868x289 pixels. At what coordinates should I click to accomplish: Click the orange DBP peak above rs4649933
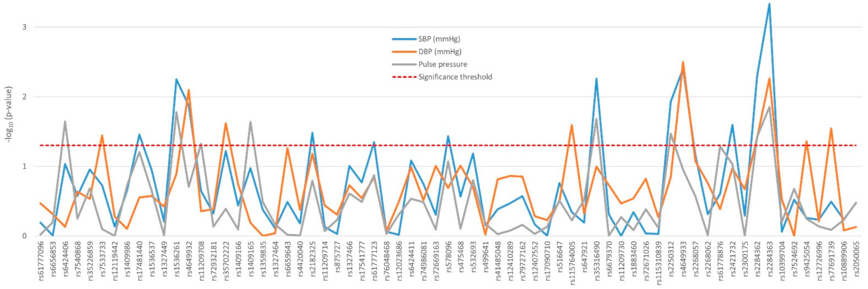coord(683,62)
